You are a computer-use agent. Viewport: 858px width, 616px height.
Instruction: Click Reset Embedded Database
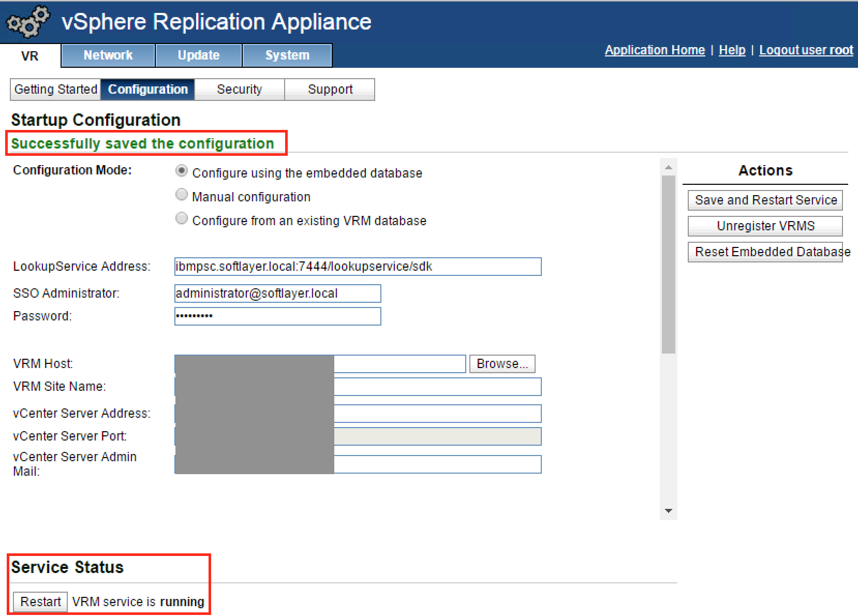(x=765, y=252)
